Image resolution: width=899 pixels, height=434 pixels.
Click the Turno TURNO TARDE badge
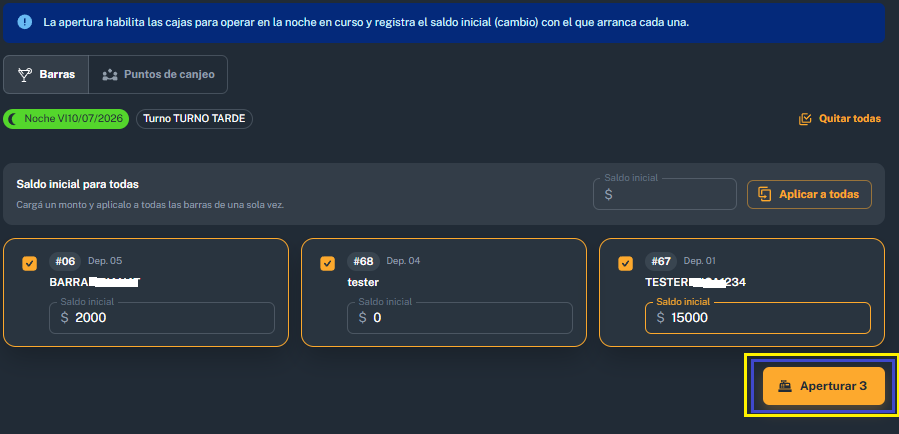pyautogui.click(x=194, y=119)
